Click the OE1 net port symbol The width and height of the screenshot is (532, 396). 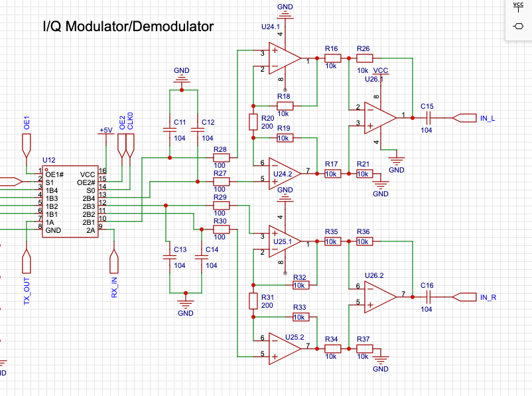[x=27, y=143]
